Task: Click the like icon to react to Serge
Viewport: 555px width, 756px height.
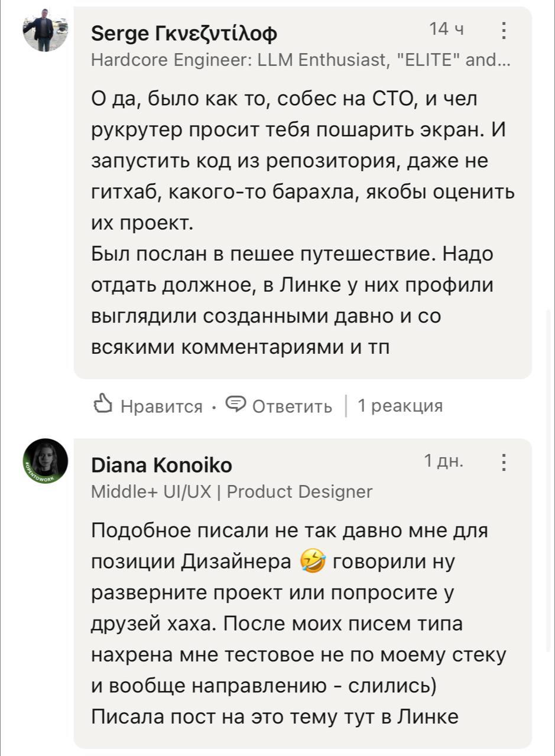Action: (x=104, y=405)
